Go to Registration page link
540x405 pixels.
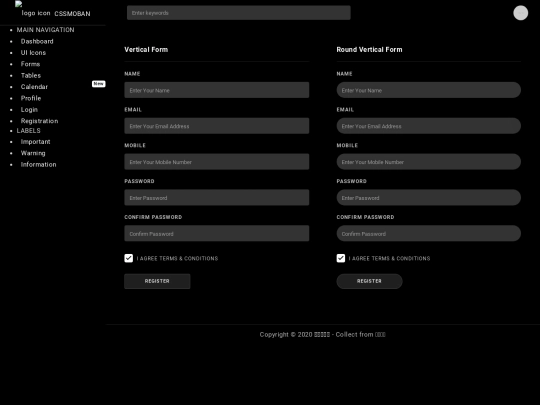(39, 121)
